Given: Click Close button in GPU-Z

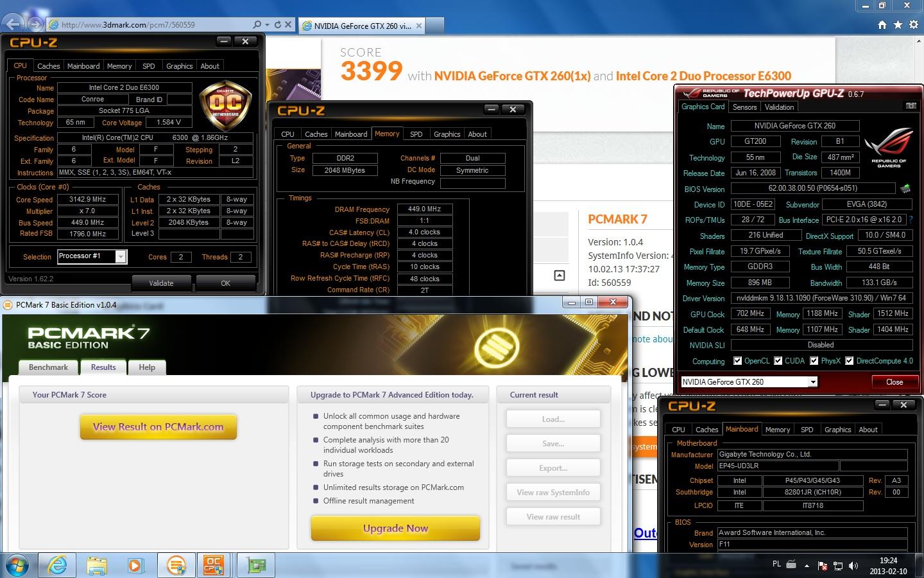Looking at the screenshot, I should 894,382.
